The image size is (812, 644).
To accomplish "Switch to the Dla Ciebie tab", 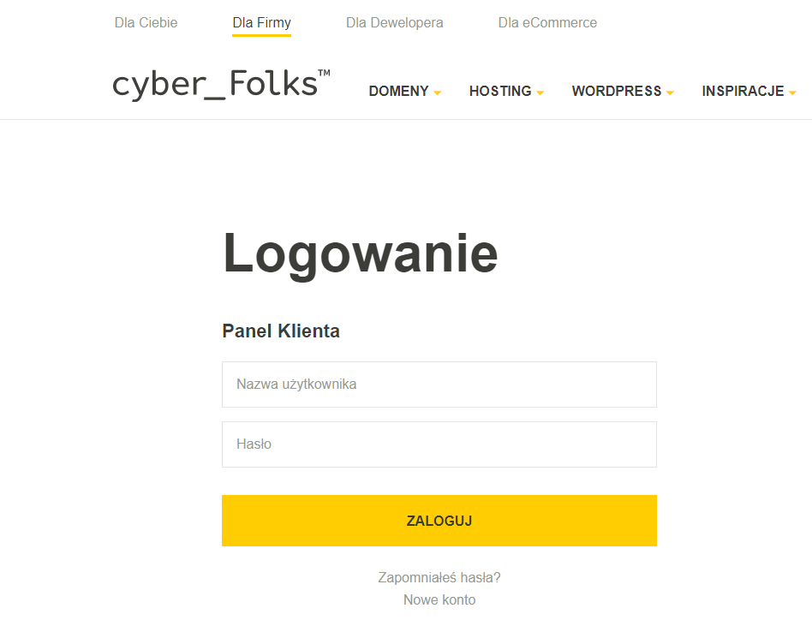I will pyautogui.click(x=146, y=23).
